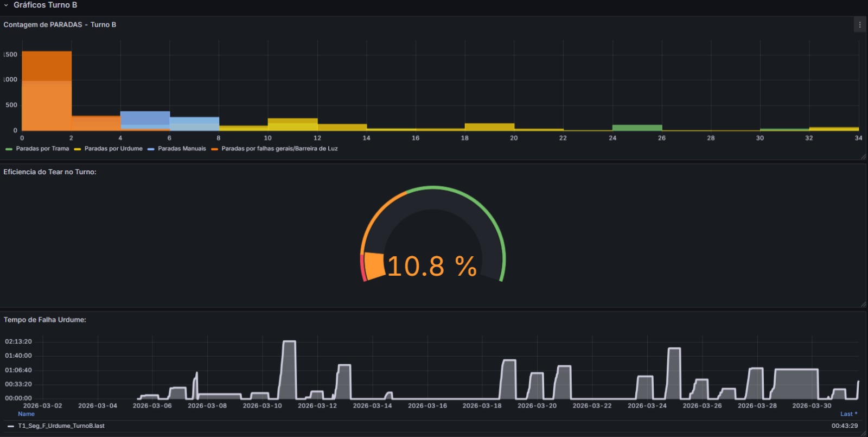Toggle Paradas por Urdume legend label
This screenshot has height=437, width=868.
(x=113, y=149)
